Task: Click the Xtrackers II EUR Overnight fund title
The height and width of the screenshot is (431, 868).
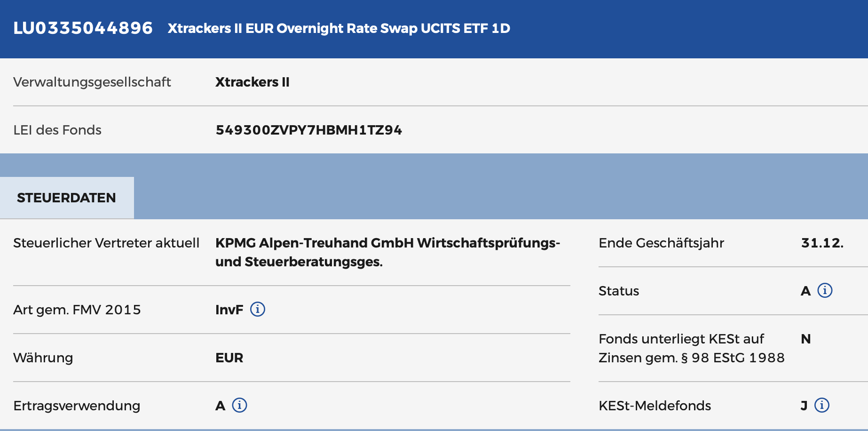Action: pos(339,28)
